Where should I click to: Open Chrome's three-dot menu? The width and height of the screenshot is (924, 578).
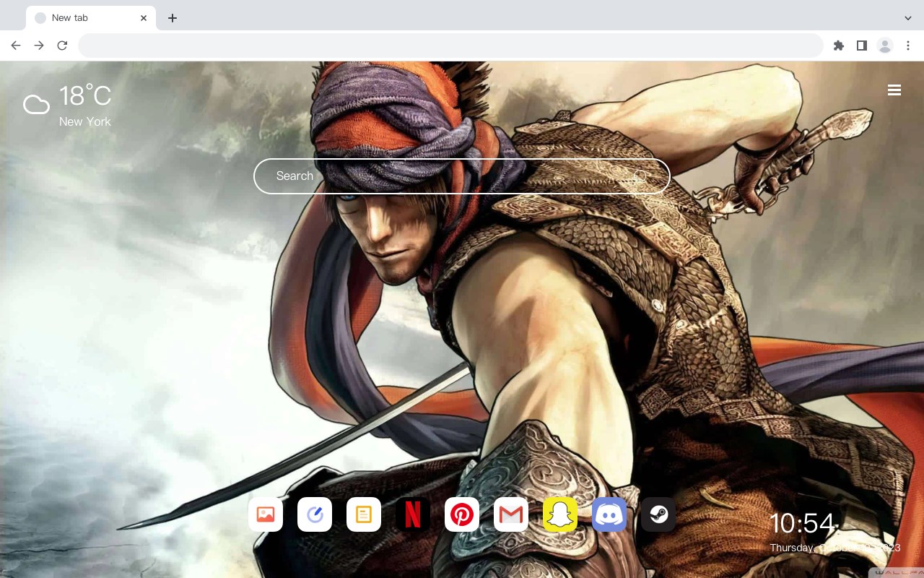908,46
